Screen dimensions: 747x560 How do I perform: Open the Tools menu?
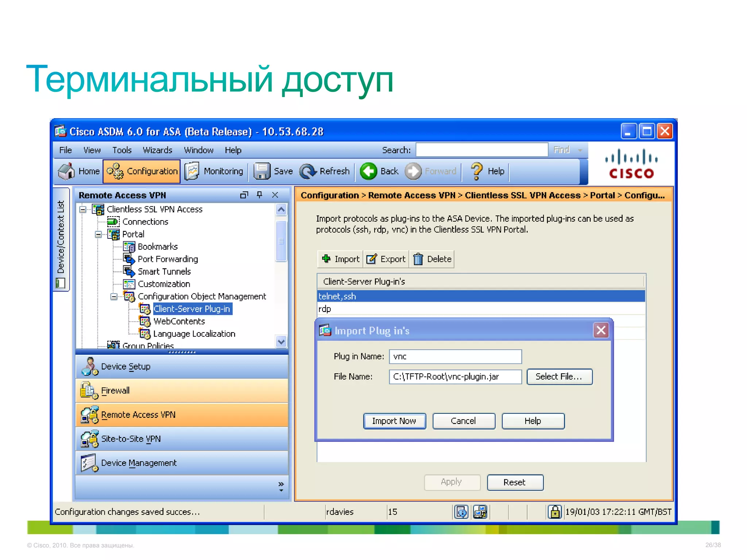click(122, 150)
